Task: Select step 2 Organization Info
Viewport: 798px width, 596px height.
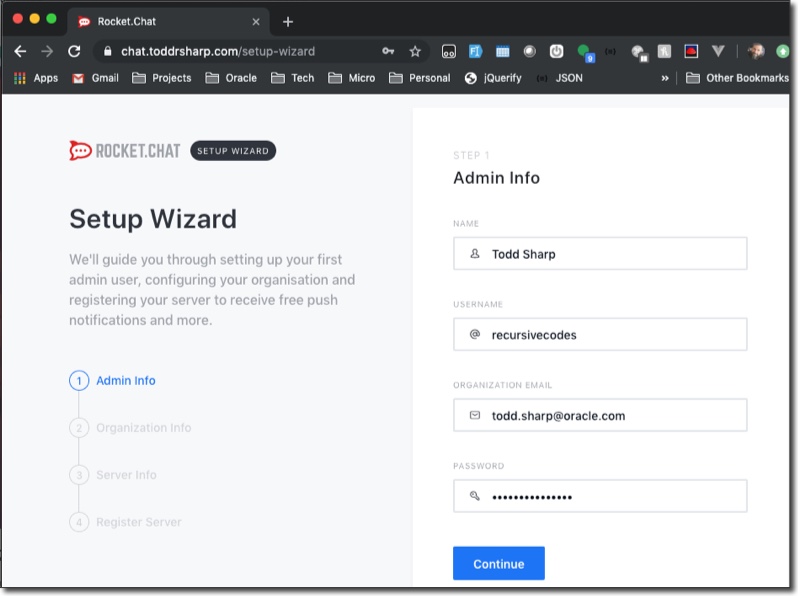Action: [x=130, y=428]
